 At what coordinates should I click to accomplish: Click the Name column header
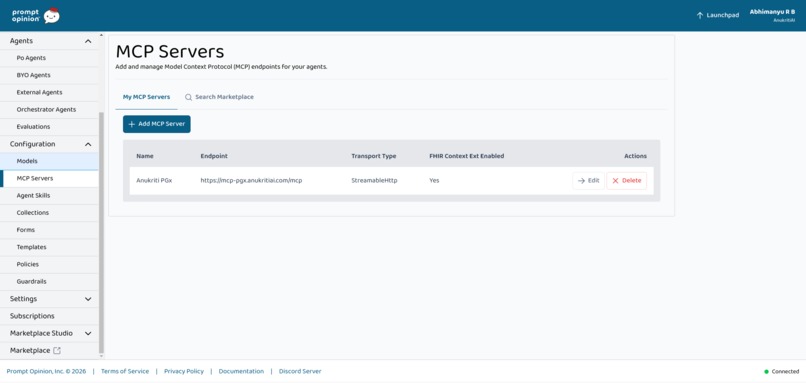tap(144, 156)
